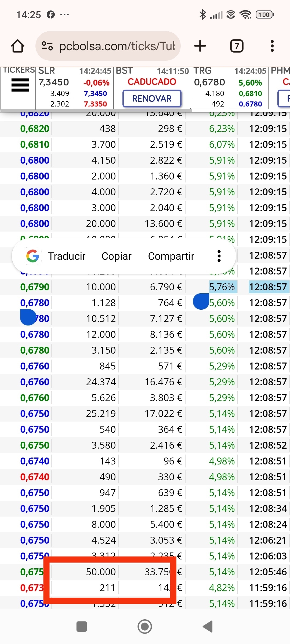Tap the 12:08:34 time cell
The image size is (290, 644).
pos(268,508)
